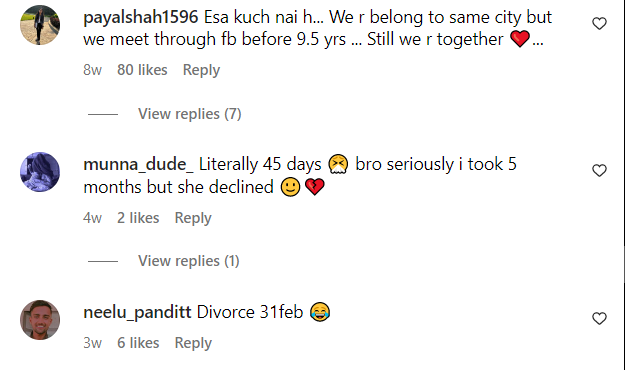The width and height of the screenshot is (625, 370).
Task: Open the neelu_panditt username link
Action: click(x=137, y=312)
